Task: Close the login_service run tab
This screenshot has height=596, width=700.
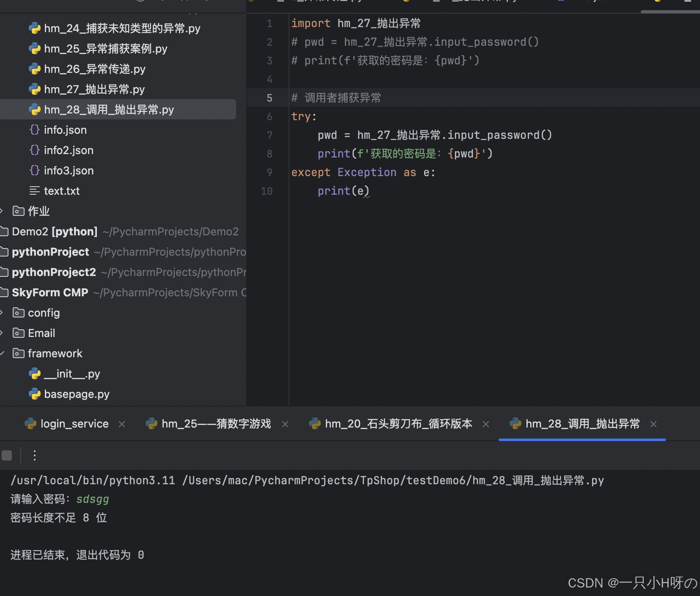Action: (122, 424)
